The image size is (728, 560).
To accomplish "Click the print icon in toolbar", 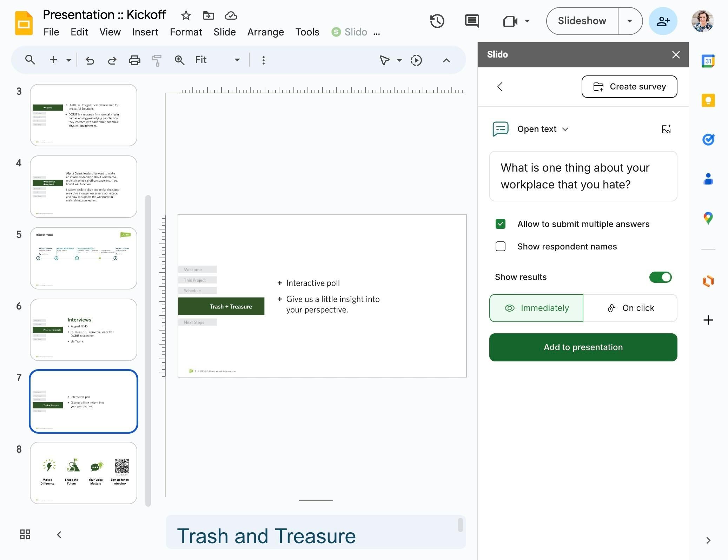I will [134, 60].
